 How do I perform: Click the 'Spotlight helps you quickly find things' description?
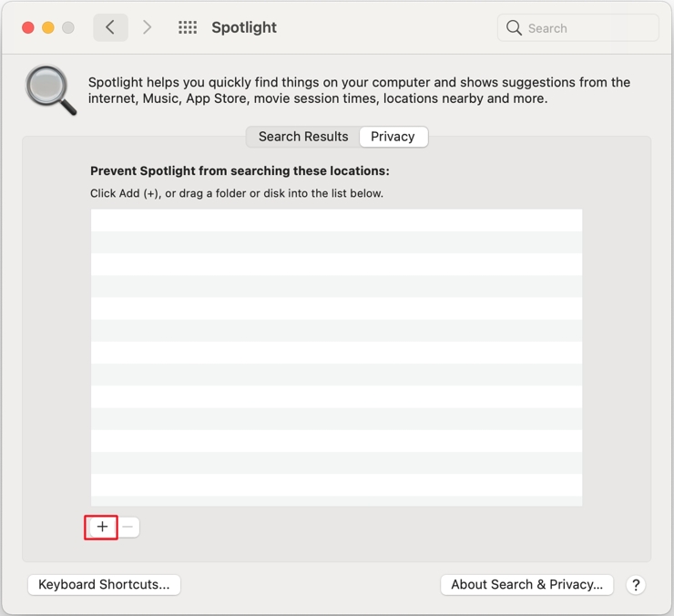[x=359, y=90]
